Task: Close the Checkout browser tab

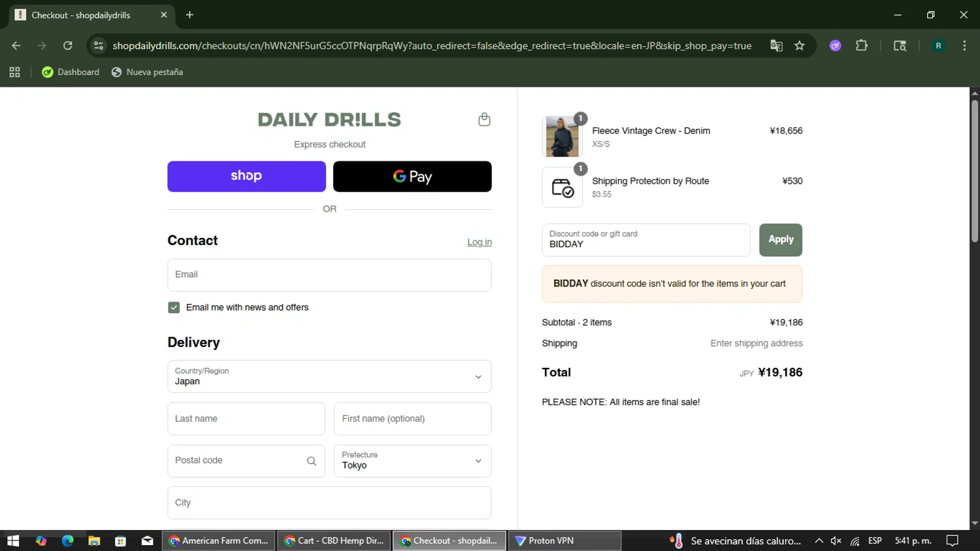Action: coord(163,15)
